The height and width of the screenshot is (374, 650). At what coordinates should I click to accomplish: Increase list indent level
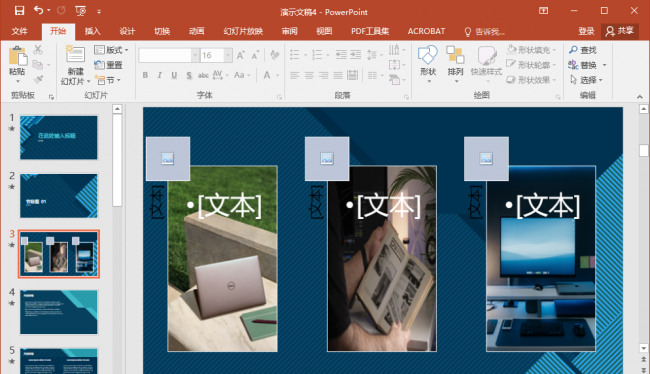356,54
